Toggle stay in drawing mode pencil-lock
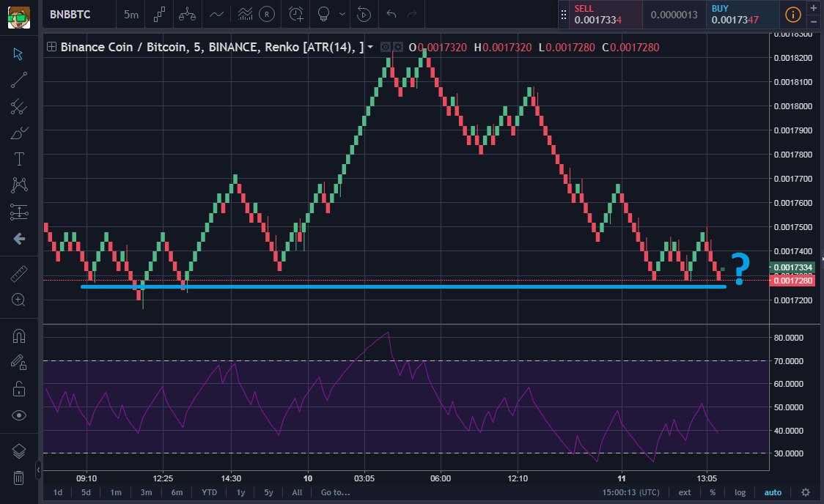Image resolution: width=824 pixels, height=504 pixels. 19,362
